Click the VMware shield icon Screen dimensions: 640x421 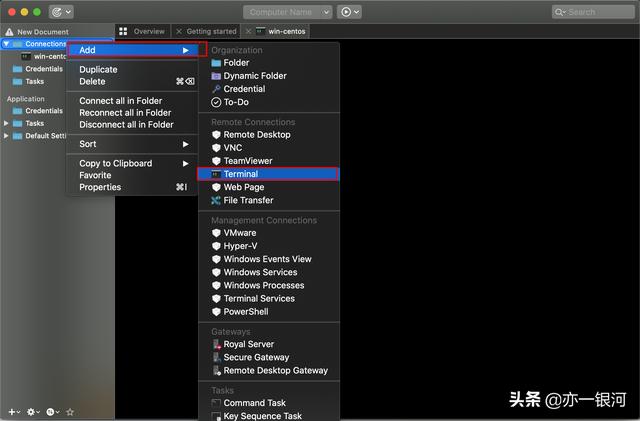[216, 233]
